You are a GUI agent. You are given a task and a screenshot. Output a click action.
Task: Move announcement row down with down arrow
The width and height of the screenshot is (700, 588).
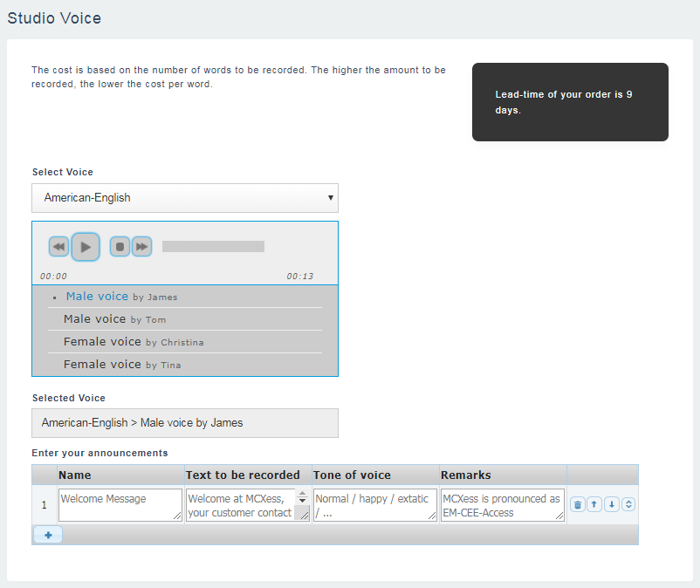[x=612, y=504]
